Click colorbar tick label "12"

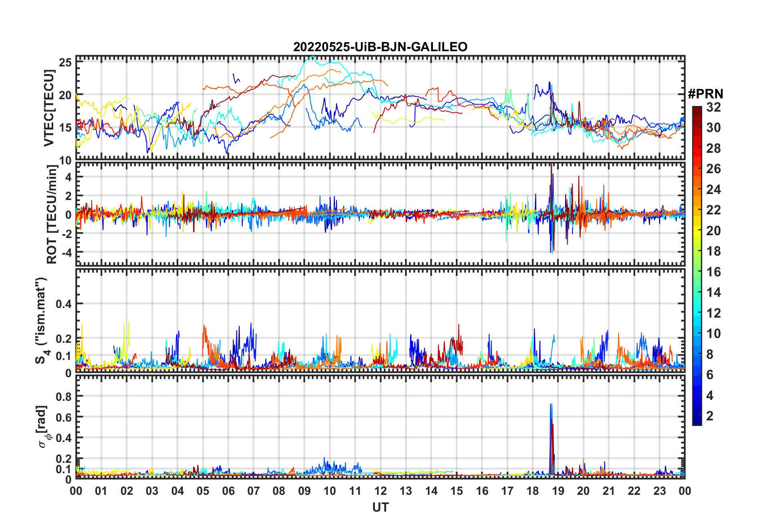(x=713, y=313)
